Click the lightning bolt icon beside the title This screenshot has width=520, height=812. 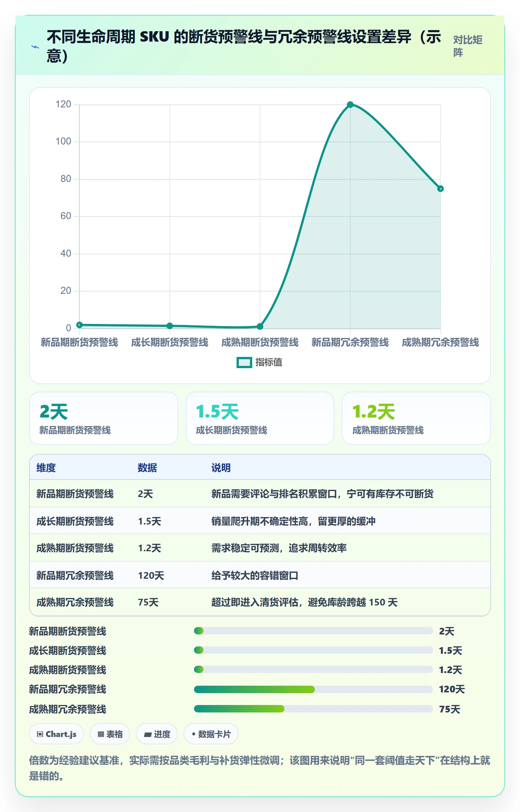tap(35, 47)
